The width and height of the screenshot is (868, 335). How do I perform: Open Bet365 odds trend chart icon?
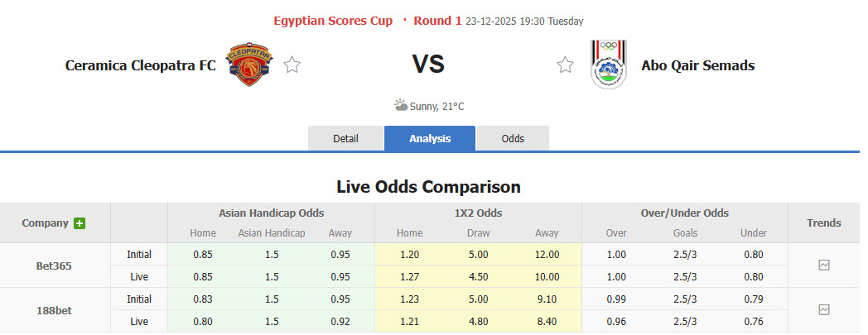coord(823,266)
